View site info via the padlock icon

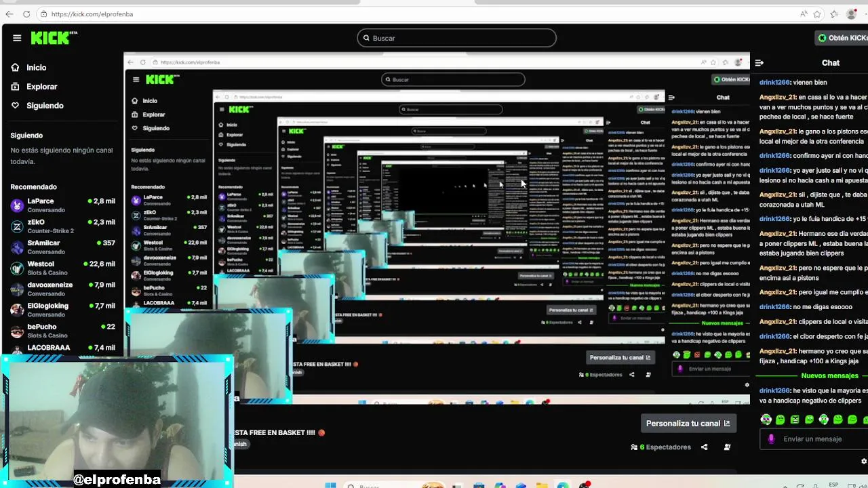coord(43,14)
